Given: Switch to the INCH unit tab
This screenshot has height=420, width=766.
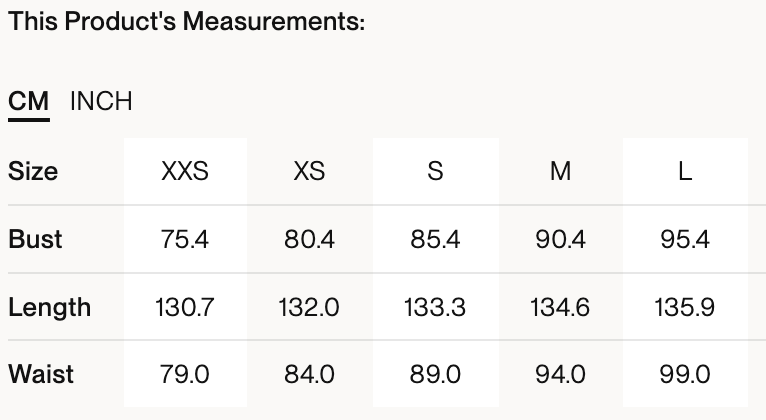Looking at the screenshot, I should tap(101, 101).
